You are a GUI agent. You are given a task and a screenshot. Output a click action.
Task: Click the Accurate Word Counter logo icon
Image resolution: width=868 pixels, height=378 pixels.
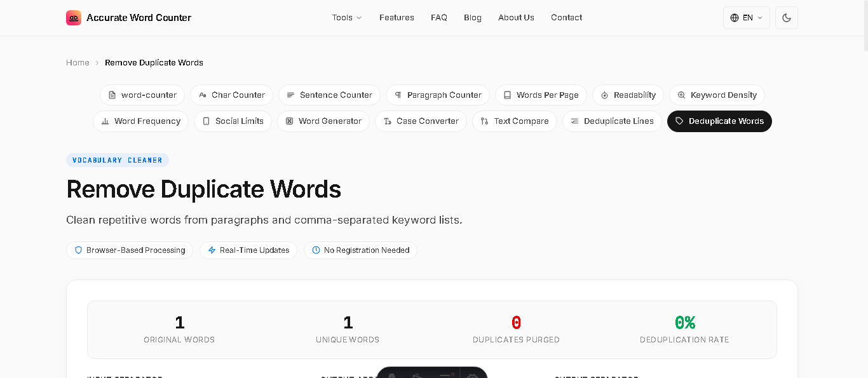point(74,18)
